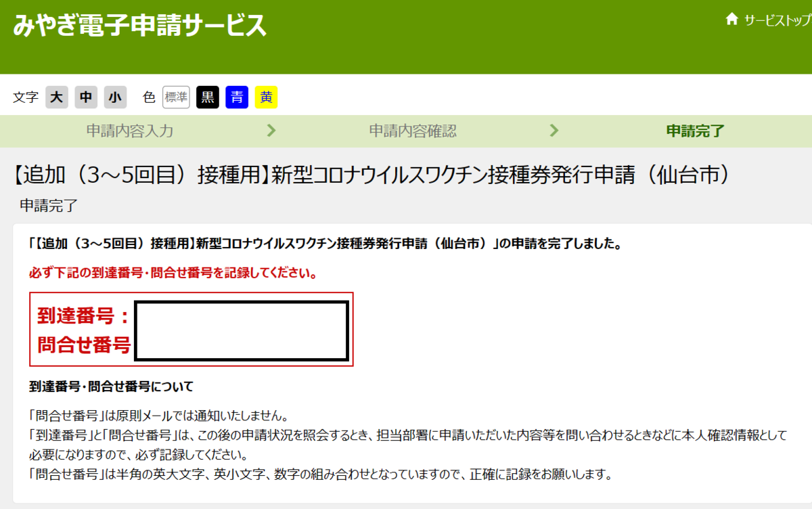Viewport: 812px width, 509px height.
Task: Click the 申請完了 step
Action: coord(696,131)
